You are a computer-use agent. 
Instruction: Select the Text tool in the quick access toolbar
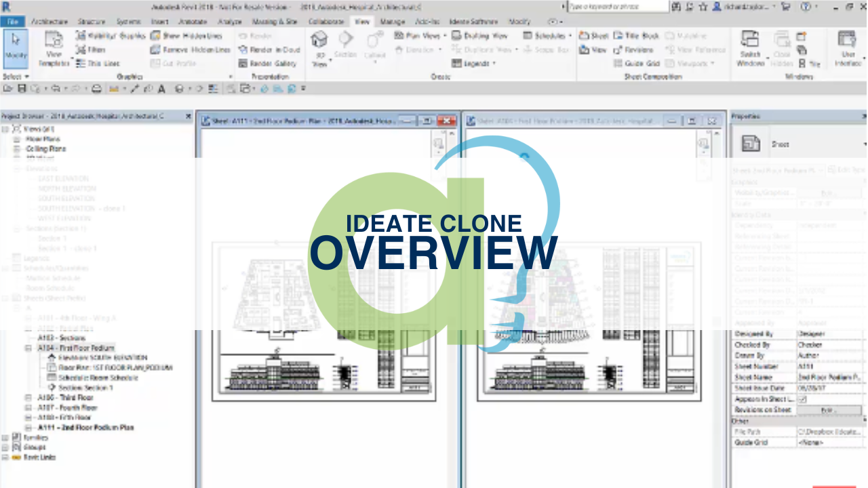click(161, 89)
